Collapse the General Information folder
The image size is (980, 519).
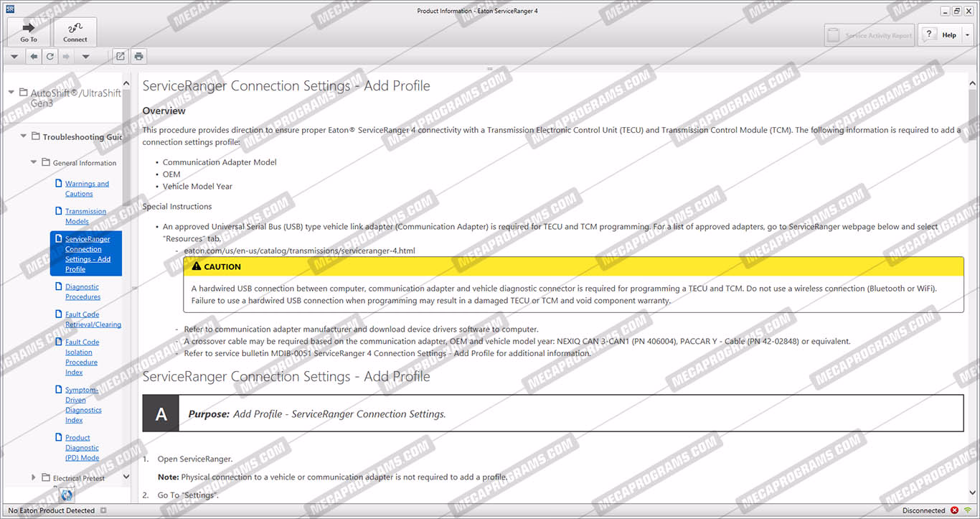pyautogui.click(x=34, y=162)
